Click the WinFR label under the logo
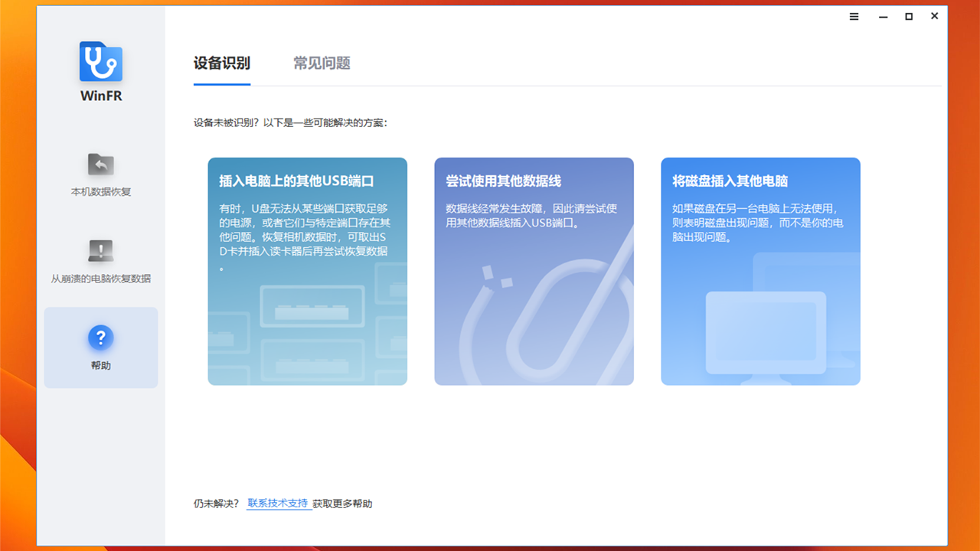This screenshot has height=551, width=980. pyautogui.click(x=100, y=97)
